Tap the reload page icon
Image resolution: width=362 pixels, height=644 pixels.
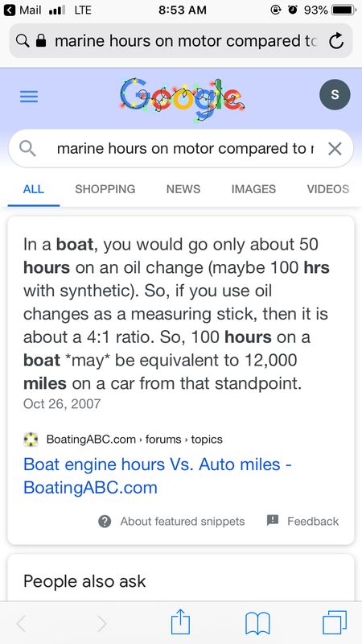point(336,41)
